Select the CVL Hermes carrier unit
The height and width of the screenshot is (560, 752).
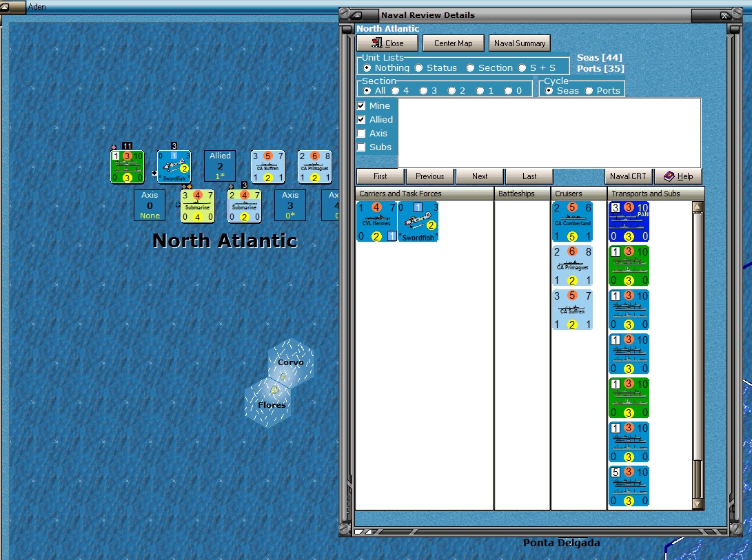click(376, 222)
